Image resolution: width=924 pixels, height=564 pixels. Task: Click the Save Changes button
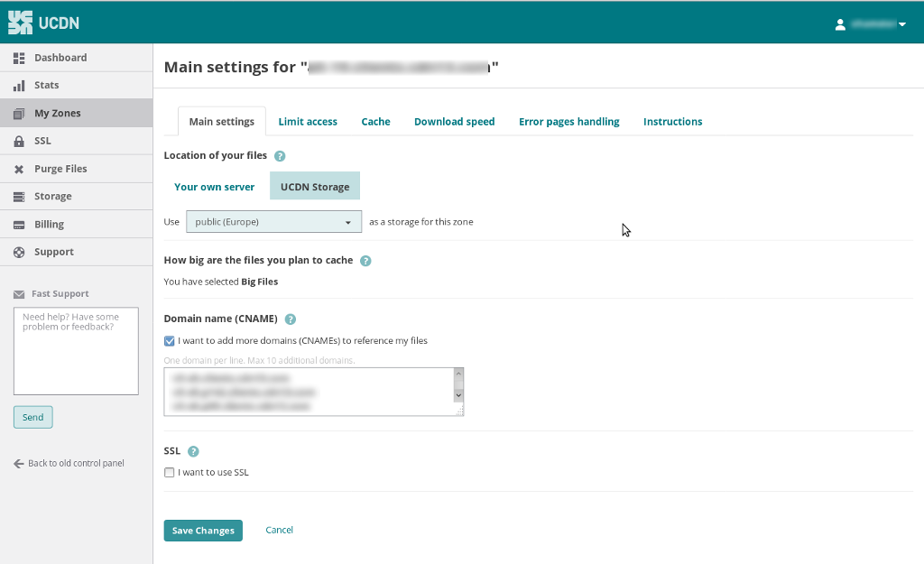pos(203,531)
